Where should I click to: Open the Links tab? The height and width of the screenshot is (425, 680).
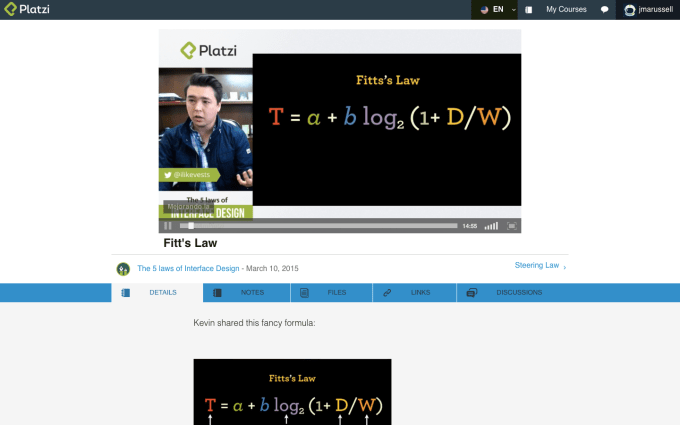[414, 292]
